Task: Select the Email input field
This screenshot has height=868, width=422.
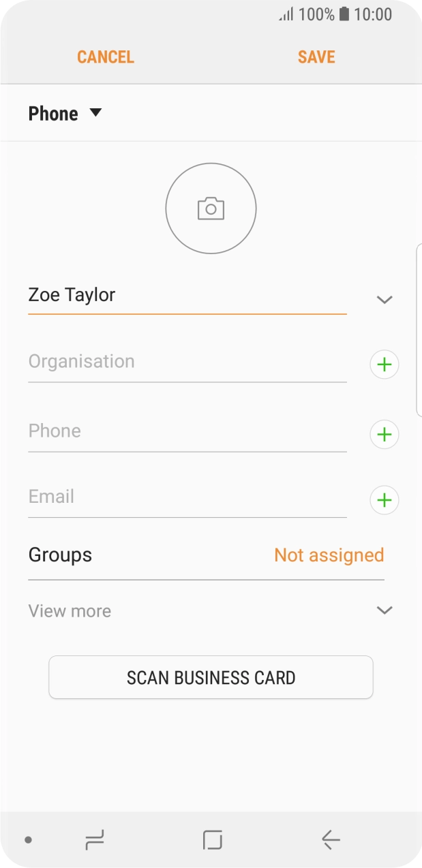Action: pyautogui.click(x=187, y=497)
